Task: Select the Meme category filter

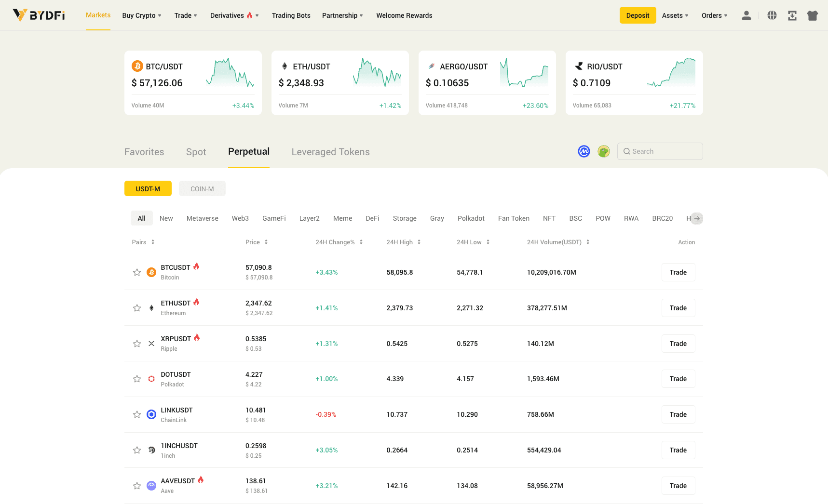Action: point(342,218)
